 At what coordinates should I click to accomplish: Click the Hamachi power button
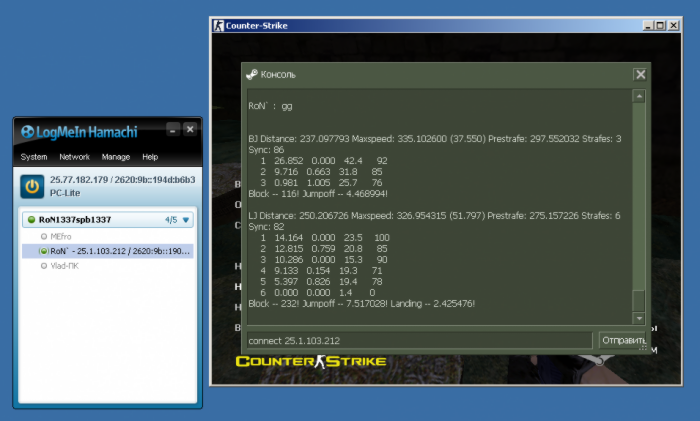click(x=31, y=185)
